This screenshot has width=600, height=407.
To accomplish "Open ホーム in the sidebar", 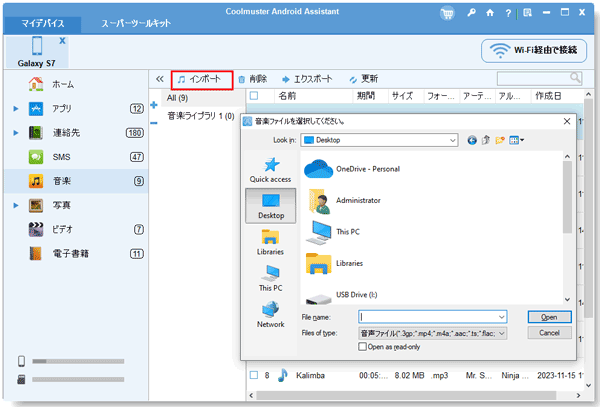I will (63, 84).
